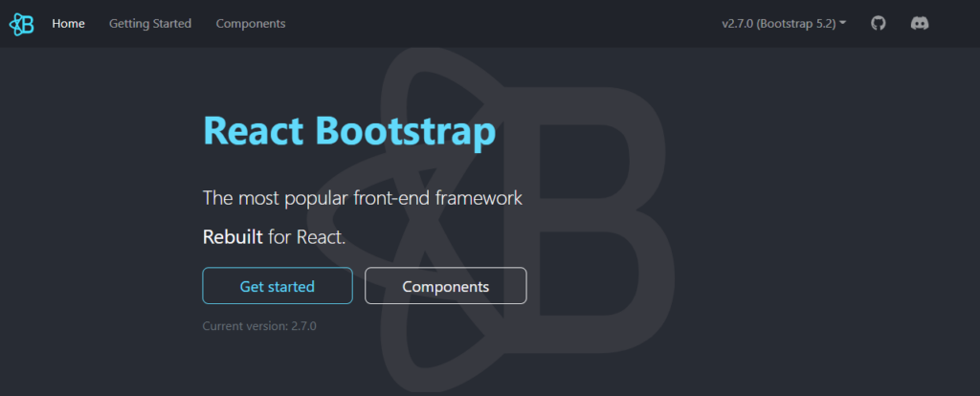Click the Get started button
The width and height of the screenshot is (980, 396).
(x=278, y=286)
